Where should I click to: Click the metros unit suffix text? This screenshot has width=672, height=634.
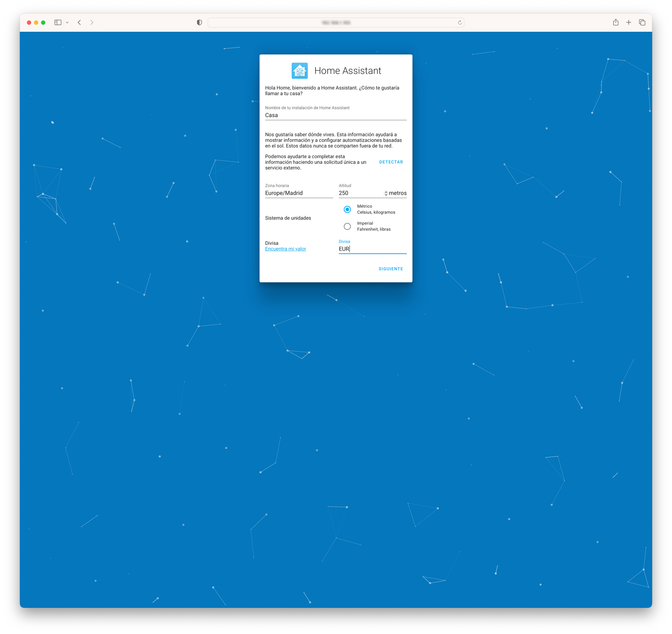pyautogui.click(x=397, y=193)
